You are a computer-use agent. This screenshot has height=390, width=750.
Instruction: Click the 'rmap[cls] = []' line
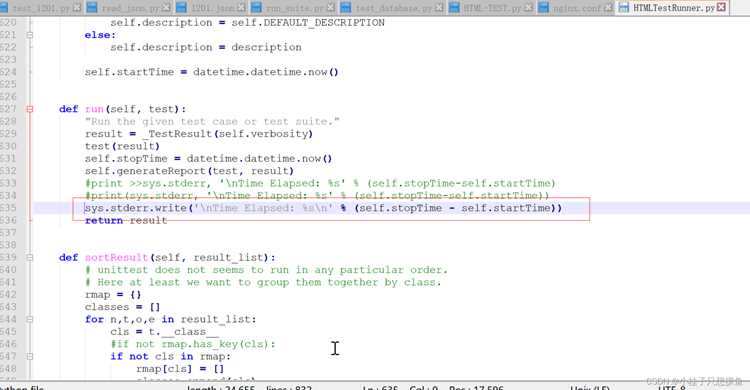point(180,369)
